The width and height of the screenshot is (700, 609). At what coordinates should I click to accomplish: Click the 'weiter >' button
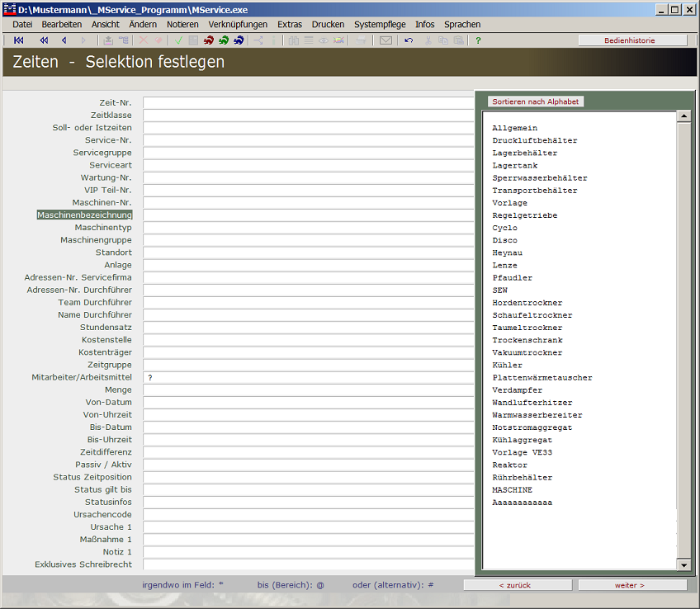(631, 585)
